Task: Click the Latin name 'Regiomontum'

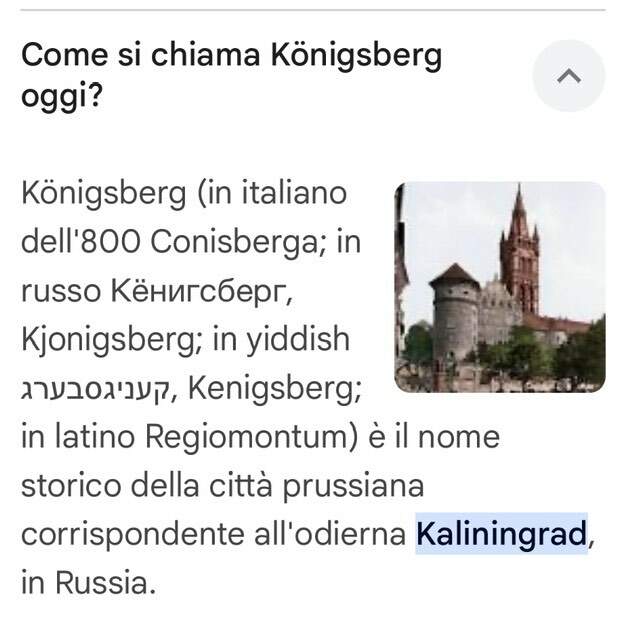Action: [251, 438]
